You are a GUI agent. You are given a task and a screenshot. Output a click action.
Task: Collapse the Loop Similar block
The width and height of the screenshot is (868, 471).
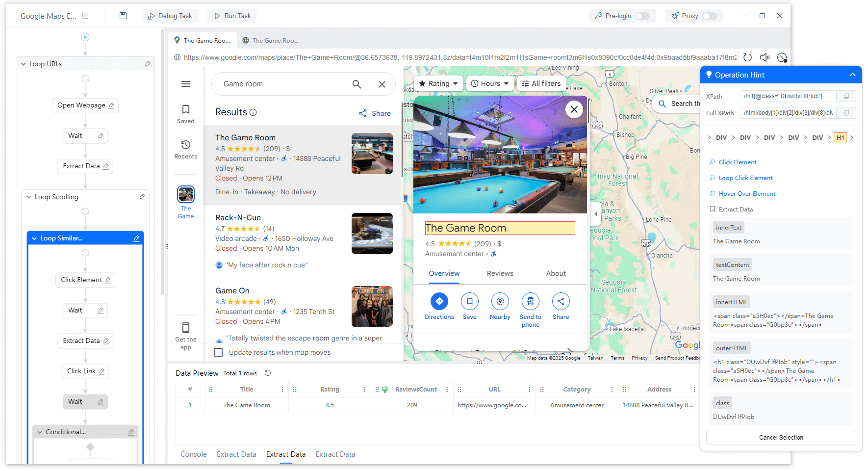tap(34, 238)
